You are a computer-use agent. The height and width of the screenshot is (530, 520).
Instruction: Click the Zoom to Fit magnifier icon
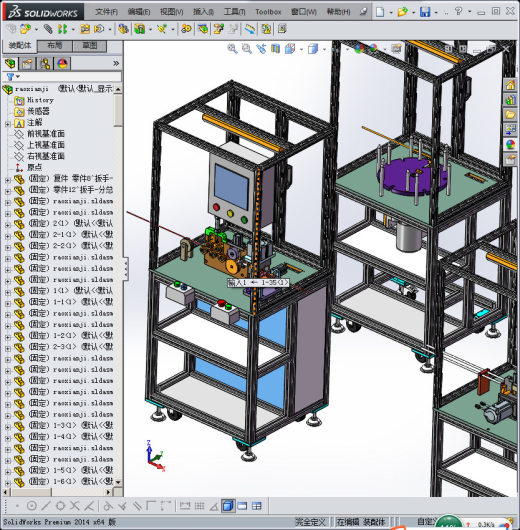pyautogui.click(x=232, y=49)
